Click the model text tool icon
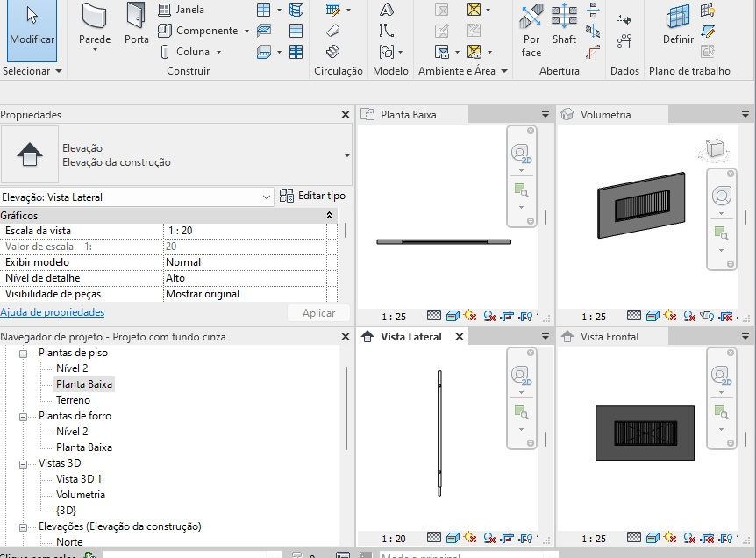Screen dimensions: 756x558 tap(387, 10)
